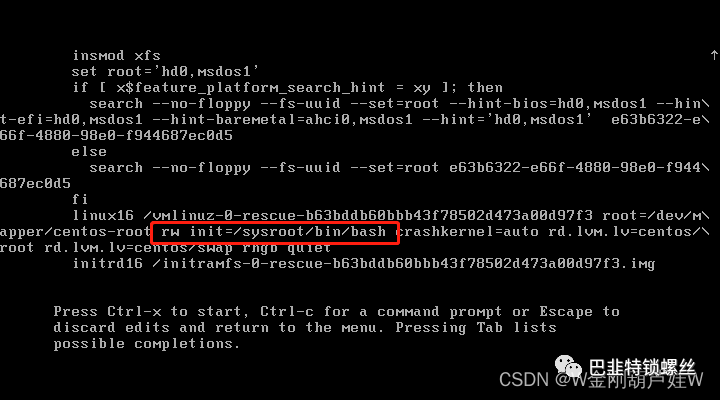The image size is (720, 400).
Task: Click the red-boxed rw init=/sysroot/bin/bash text
Action: pos(274,231)
